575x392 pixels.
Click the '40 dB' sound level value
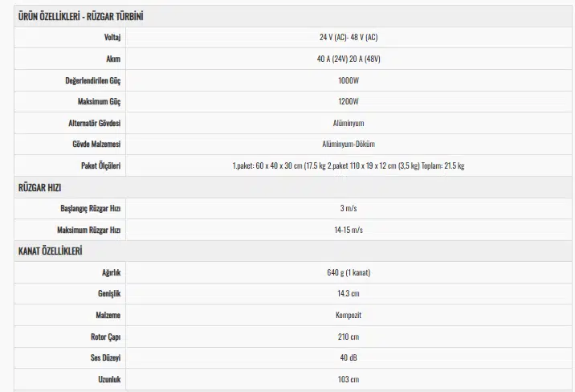(x=349, y=357)
